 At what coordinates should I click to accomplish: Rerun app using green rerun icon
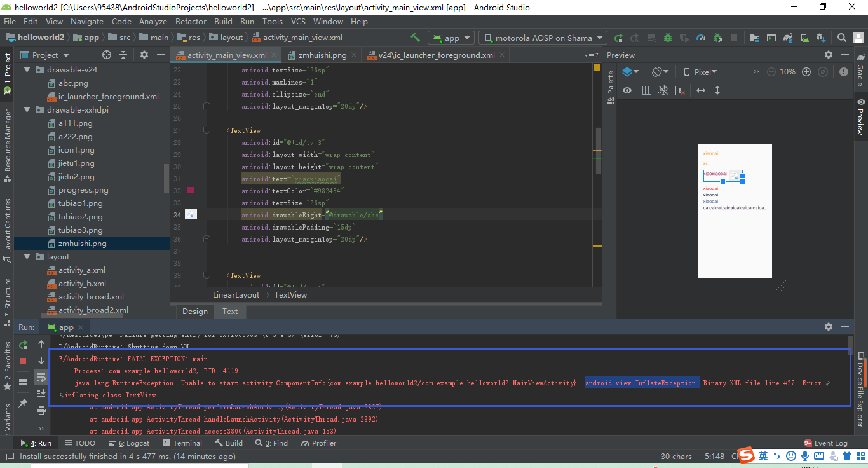coord(23,345)
